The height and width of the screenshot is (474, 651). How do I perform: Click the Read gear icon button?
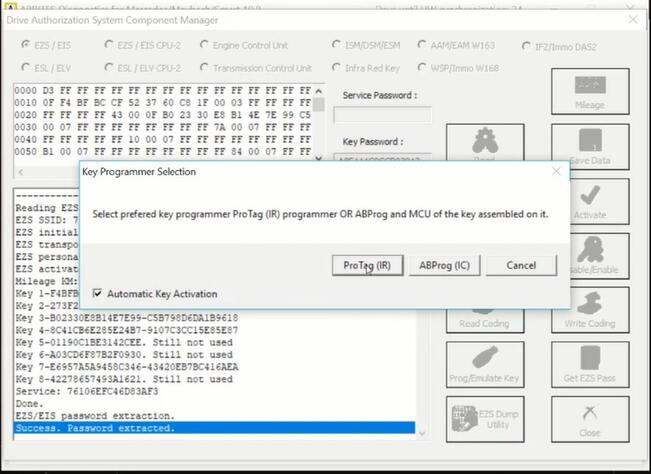click(x=485, y=142)
